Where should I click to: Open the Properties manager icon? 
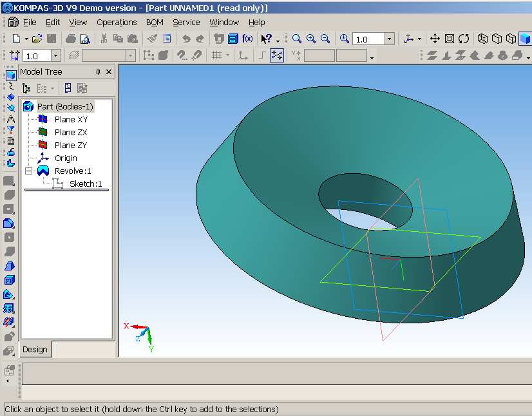167,39
